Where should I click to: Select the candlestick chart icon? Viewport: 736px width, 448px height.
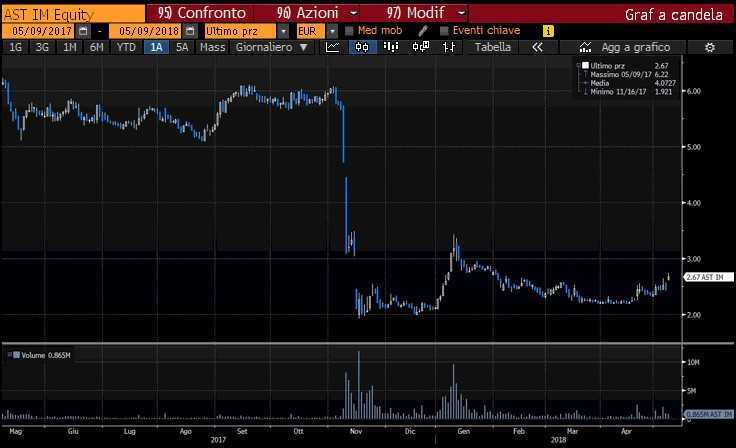[362, 47]
